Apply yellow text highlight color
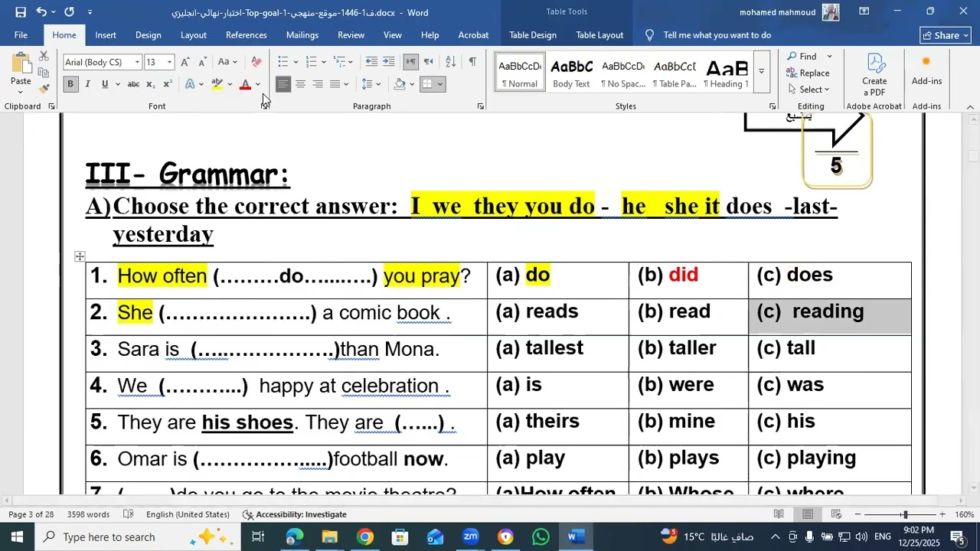The image size is (980, 551). point(217,84)
